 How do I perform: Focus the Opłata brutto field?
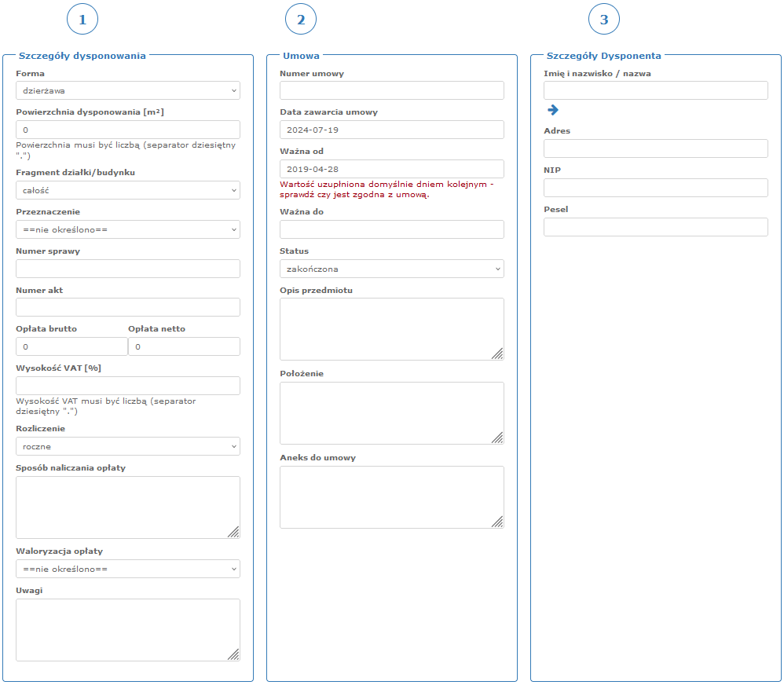click(71, 346)
